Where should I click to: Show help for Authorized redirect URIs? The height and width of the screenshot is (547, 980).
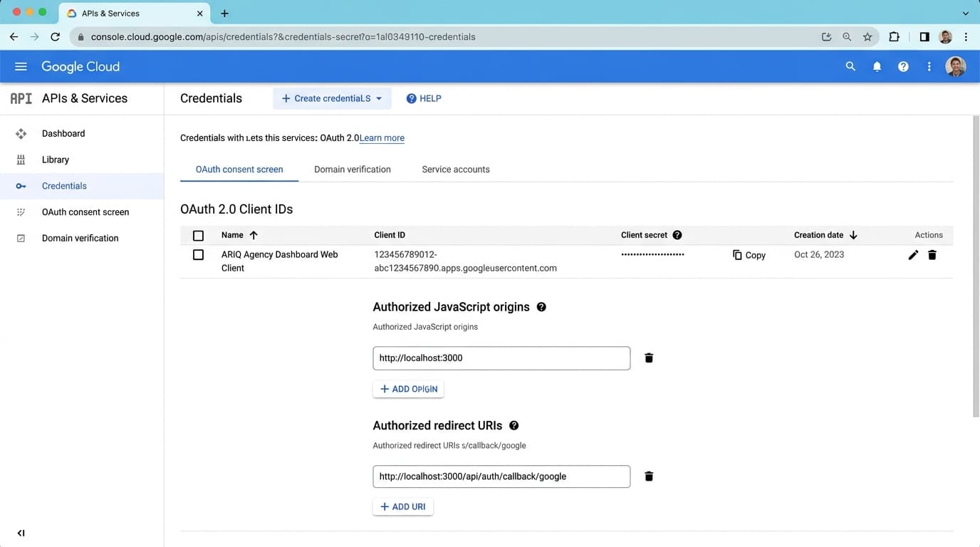tap(514, 425)
